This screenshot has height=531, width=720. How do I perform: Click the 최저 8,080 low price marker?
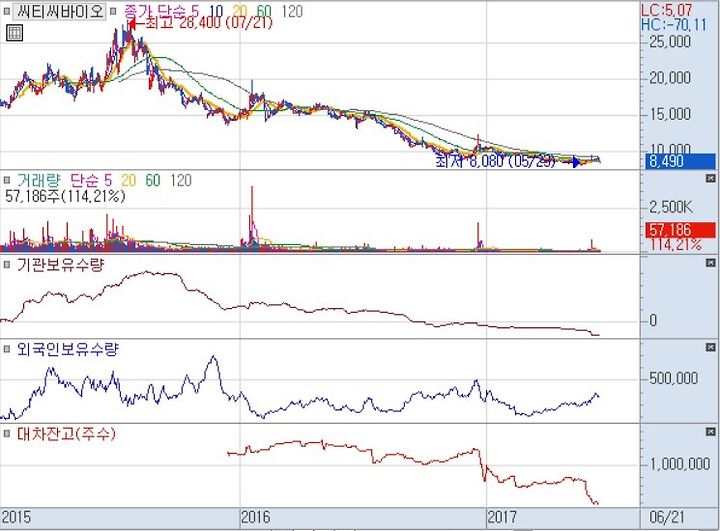(x=508, y=161)
